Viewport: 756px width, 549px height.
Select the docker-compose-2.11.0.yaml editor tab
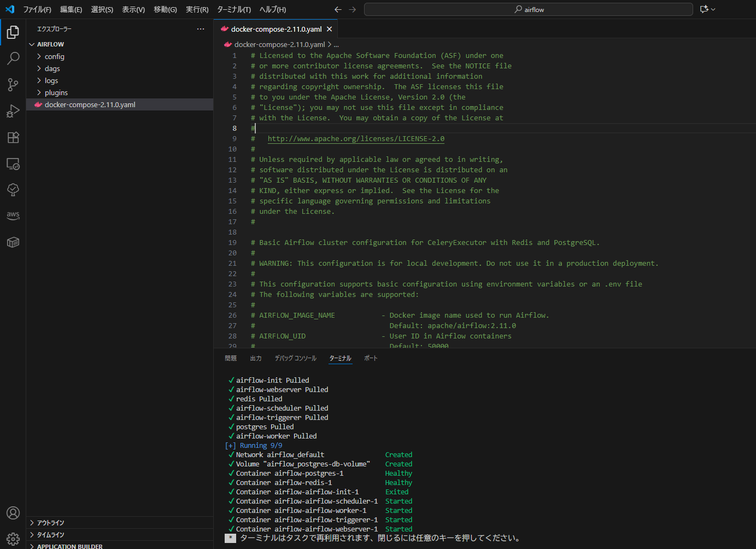point(276,29)
